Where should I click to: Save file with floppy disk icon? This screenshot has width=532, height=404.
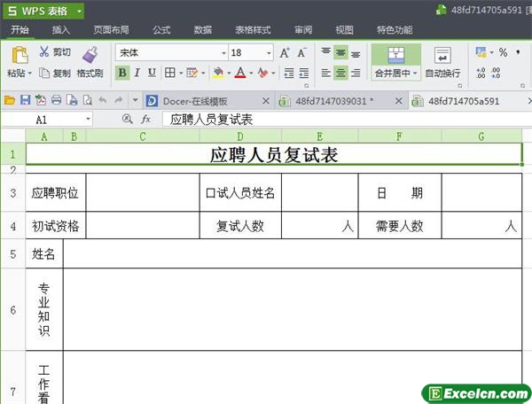click(26, 100)
